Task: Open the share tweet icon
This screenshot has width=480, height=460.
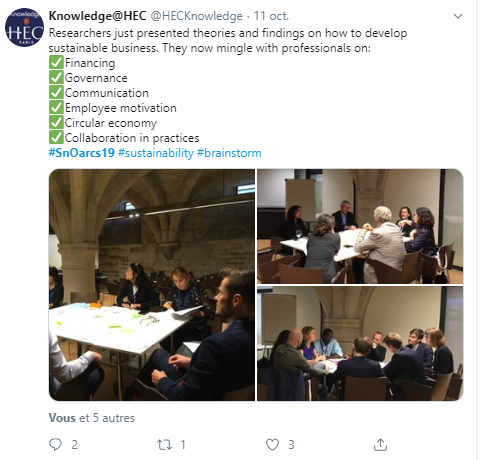Action: pyautogui.click(x=380, y=444)
